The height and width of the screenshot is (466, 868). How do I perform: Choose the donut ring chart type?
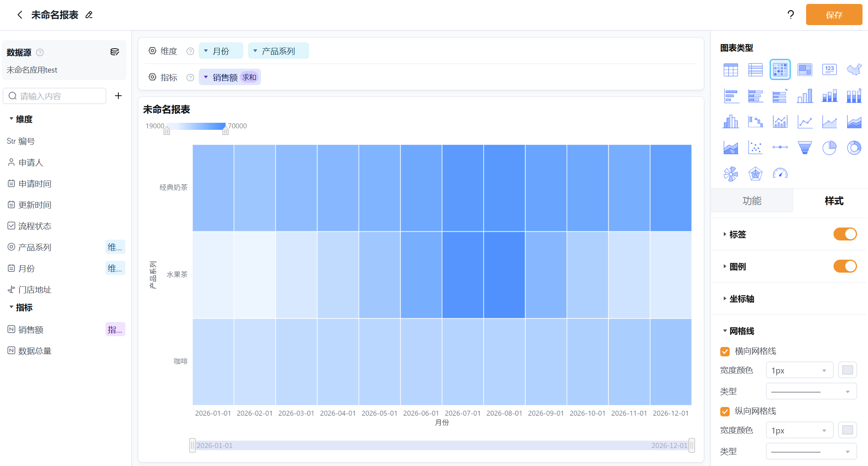854,148
